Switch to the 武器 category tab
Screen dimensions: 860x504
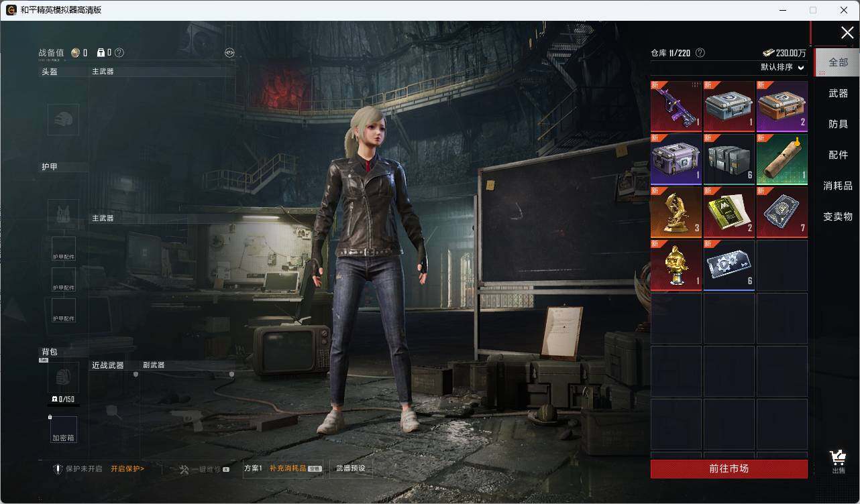[838, 93]
